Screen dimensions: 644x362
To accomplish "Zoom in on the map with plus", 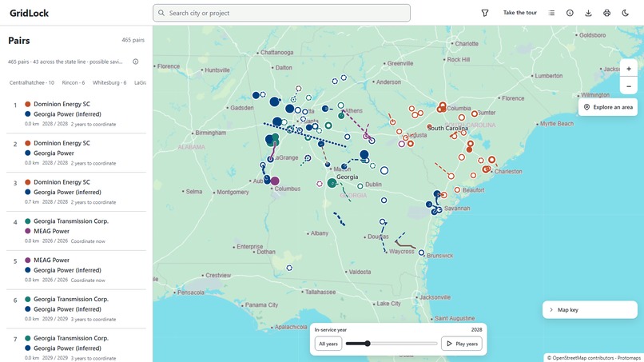I will click(x=628, y=69).
